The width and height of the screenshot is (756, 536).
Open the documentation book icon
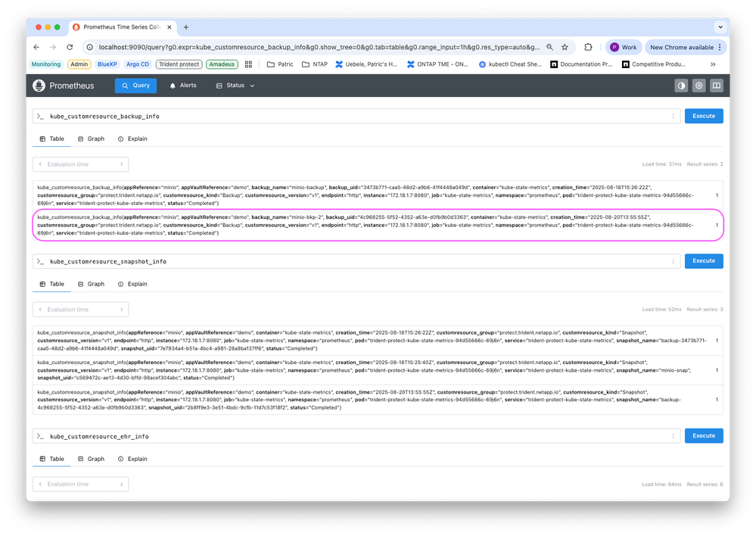click(717, 86)
